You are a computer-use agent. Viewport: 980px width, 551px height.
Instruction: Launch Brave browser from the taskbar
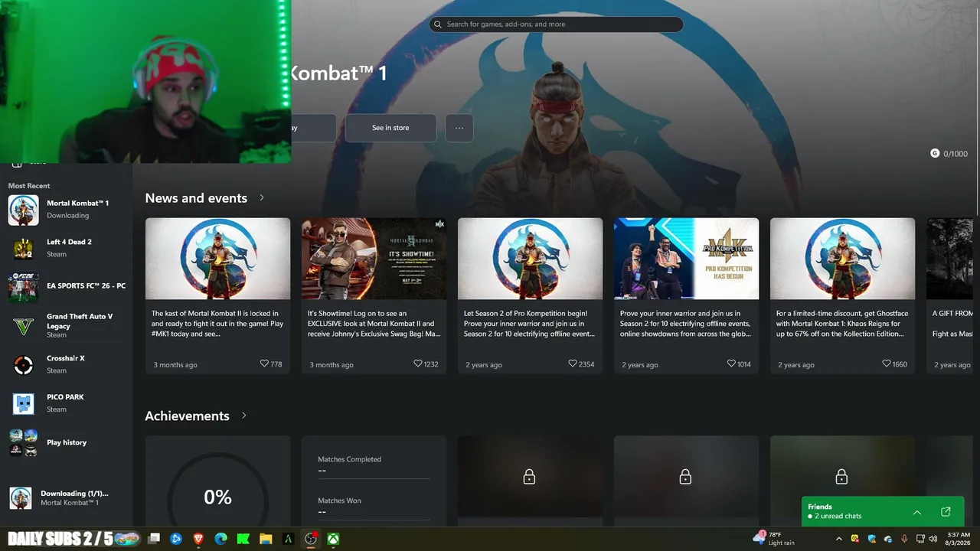point(198,539)
